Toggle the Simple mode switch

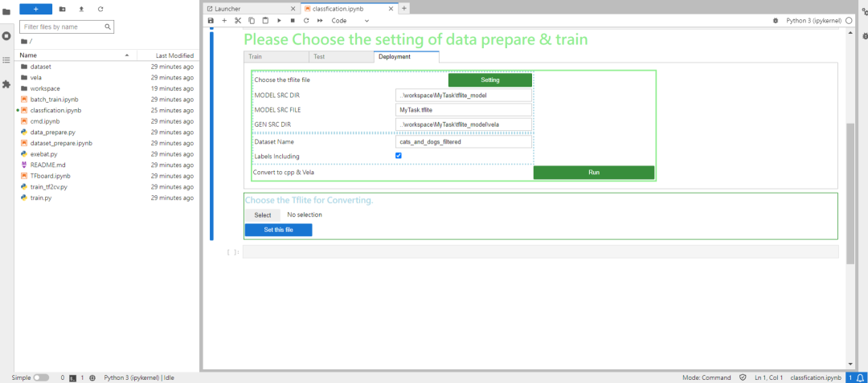point(41,377)
